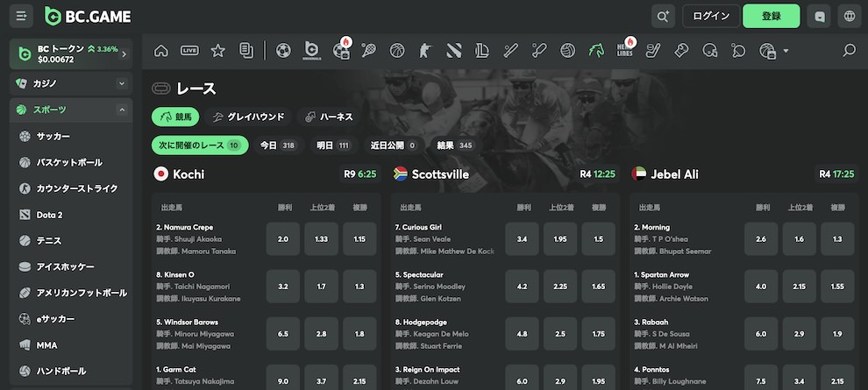Screen dimensions: 868x390
Task: Open the chat icon in header
Action: point(819,16)
